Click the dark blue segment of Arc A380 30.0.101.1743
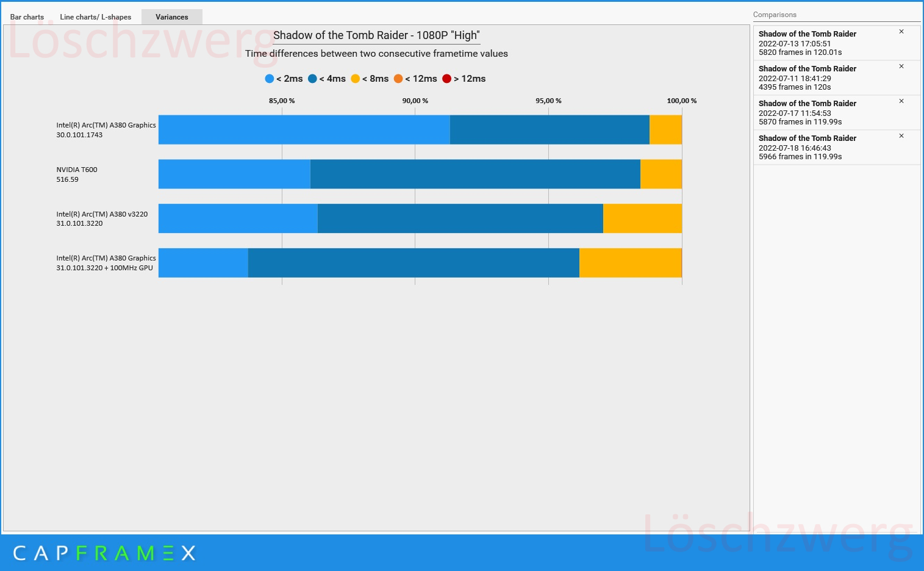 (x=550, y=129)
